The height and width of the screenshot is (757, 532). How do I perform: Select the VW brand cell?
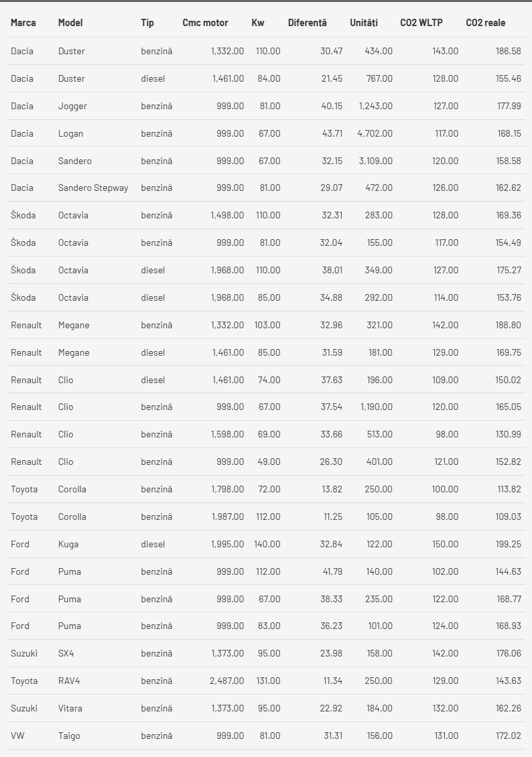coord(17,736)
